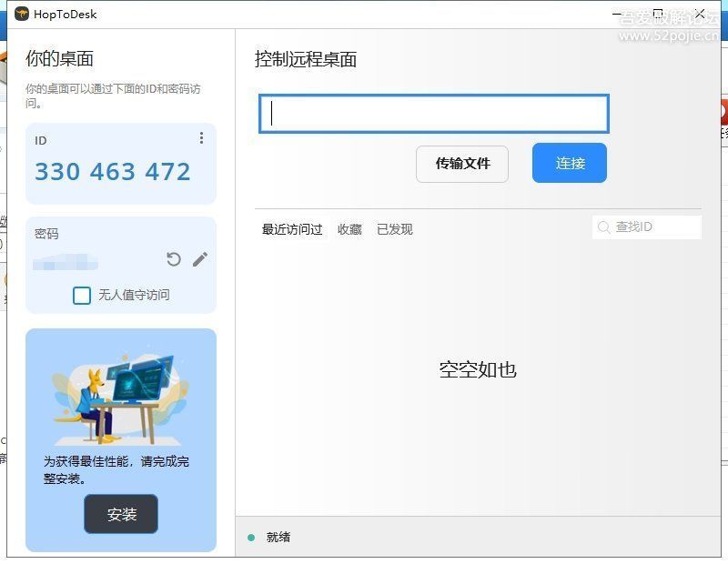The image size is (728, 564).
Task: Click the 安装 button
Action: point(121,514)
